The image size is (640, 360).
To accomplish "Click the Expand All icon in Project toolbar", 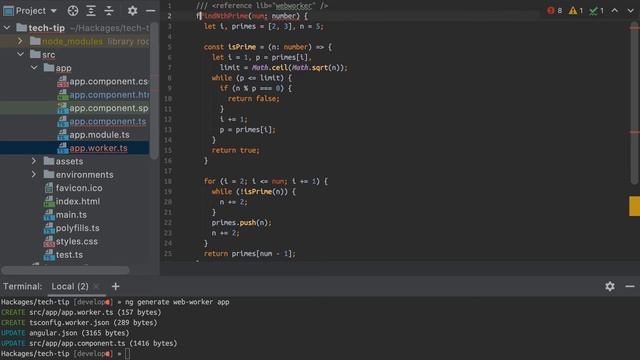I will pos(91,11).
